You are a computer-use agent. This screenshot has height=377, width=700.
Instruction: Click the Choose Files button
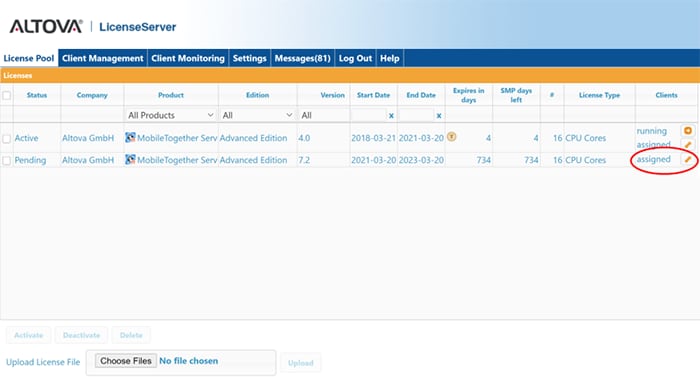[126, 361]
